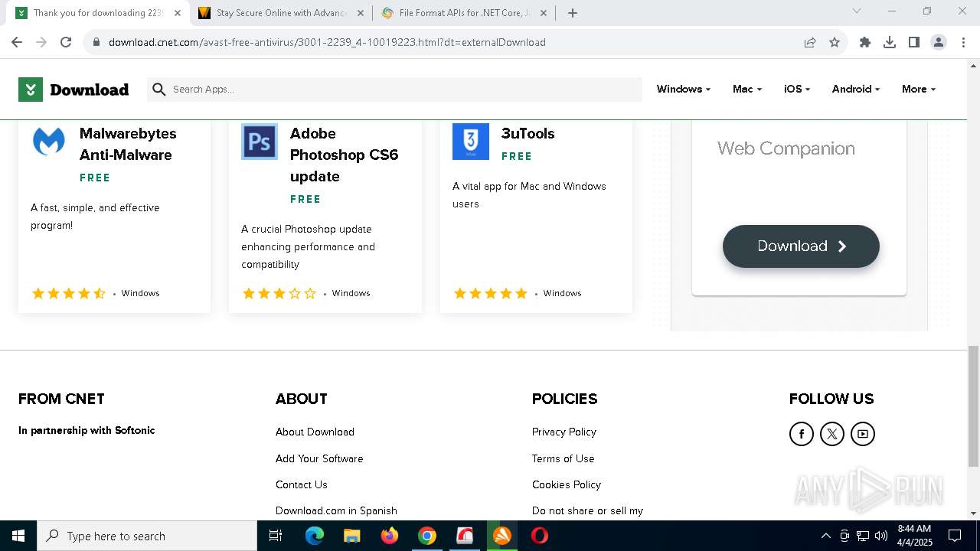Switch to File Format APIs tab
The height and width of the screenshot is (551, 980).
(465, 13)
